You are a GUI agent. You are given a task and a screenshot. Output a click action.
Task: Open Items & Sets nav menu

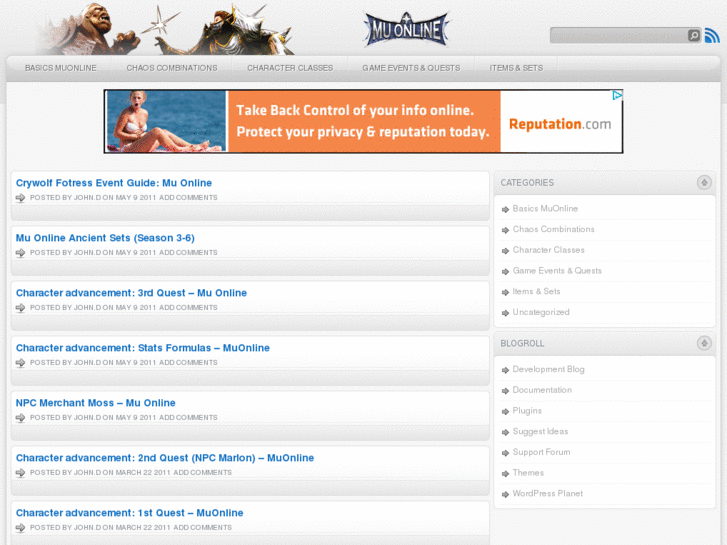[516, 68]
